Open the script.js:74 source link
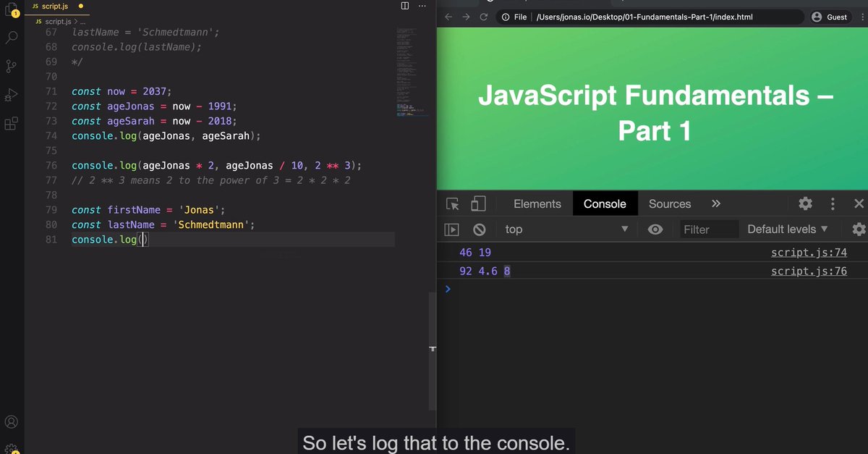Viewport: 868px width, 454px height. pyautogui.click(x=809, y=253)
